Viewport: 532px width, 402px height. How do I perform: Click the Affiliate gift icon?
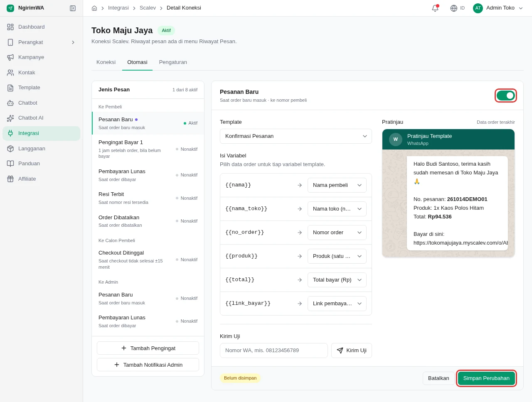point(10,179)
